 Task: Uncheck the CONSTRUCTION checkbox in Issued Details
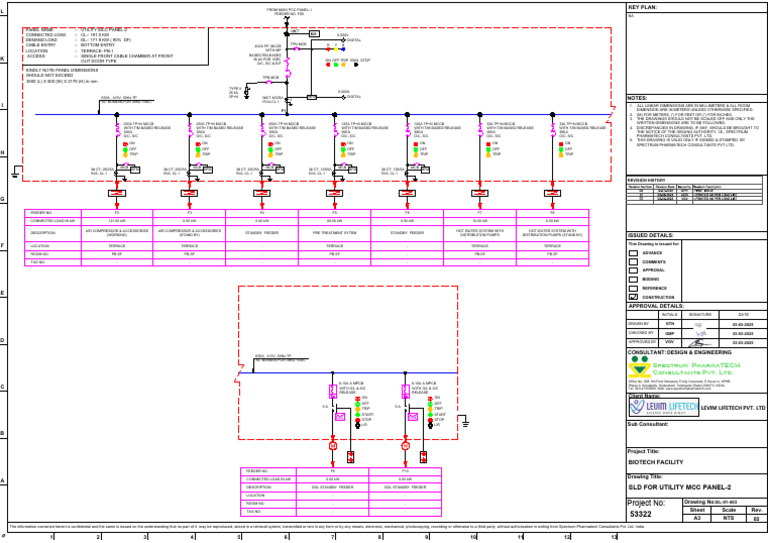tap(633, 297)
